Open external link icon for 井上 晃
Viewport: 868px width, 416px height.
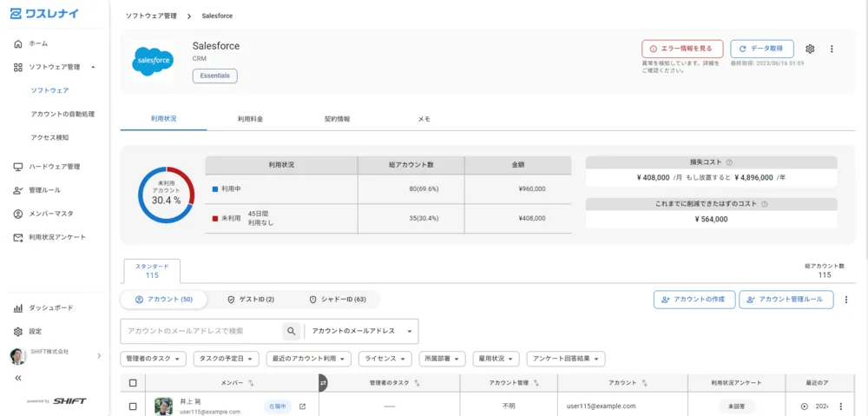point(302,406)
